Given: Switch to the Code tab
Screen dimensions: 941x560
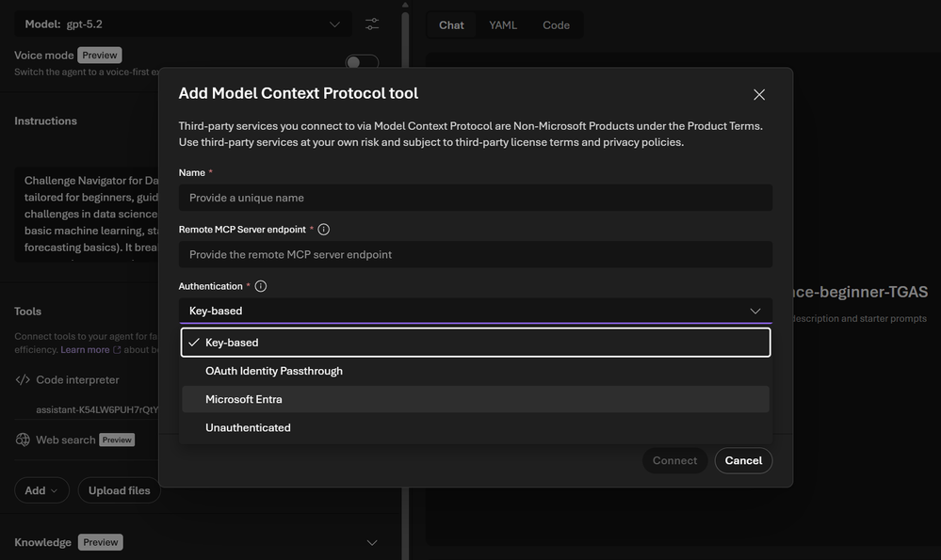Looking at the screenshot, I should [556, 24].
